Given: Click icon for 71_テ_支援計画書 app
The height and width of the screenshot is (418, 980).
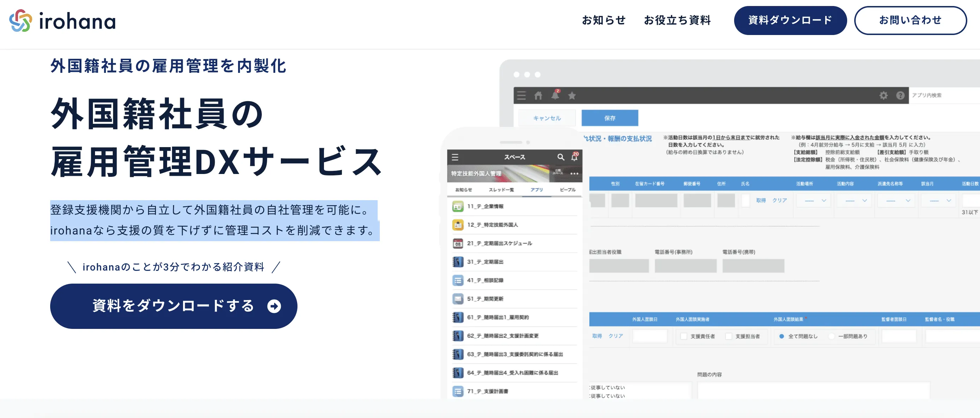Looking at the screenshot, I should (x=457, y=391).
